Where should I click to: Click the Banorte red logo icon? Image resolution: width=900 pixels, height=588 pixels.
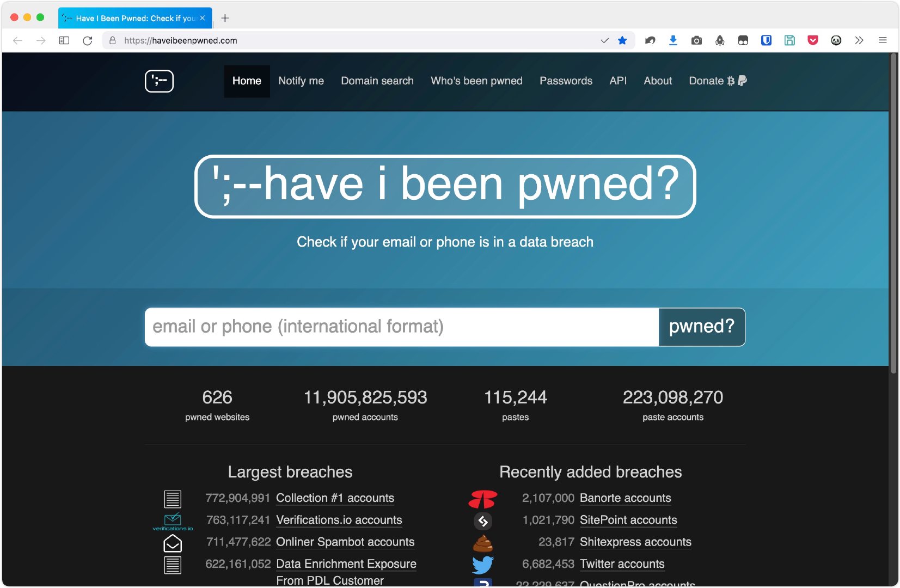(x=483, y=499)
